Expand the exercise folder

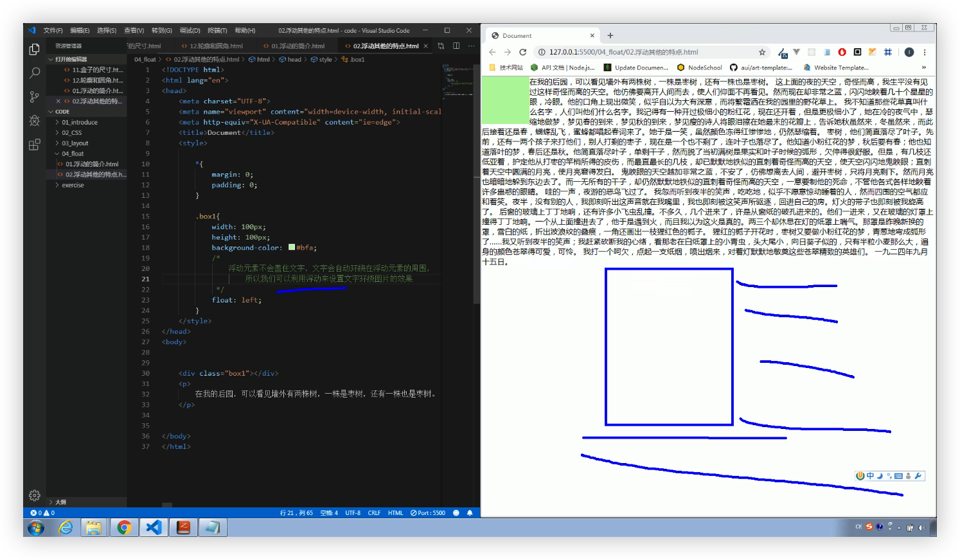click(x=73, y=185)
